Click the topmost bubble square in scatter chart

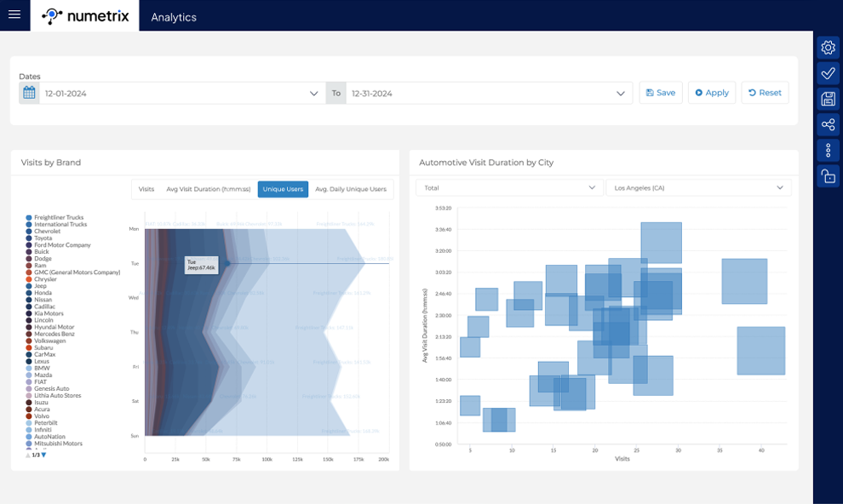[x=662, y=243]
